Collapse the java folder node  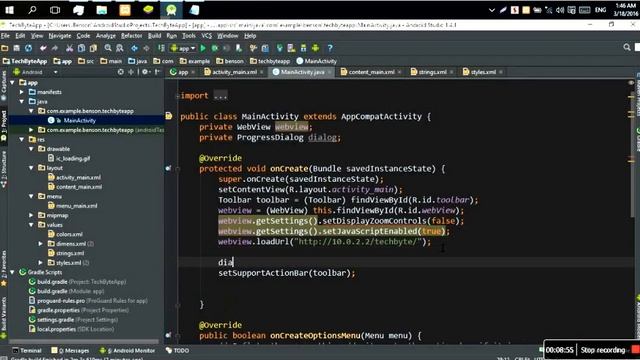pos(22,101)
